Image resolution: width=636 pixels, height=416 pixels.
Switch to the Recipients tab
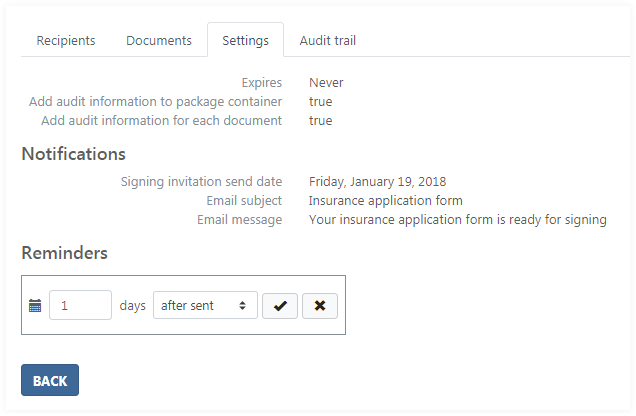[66, 41]
